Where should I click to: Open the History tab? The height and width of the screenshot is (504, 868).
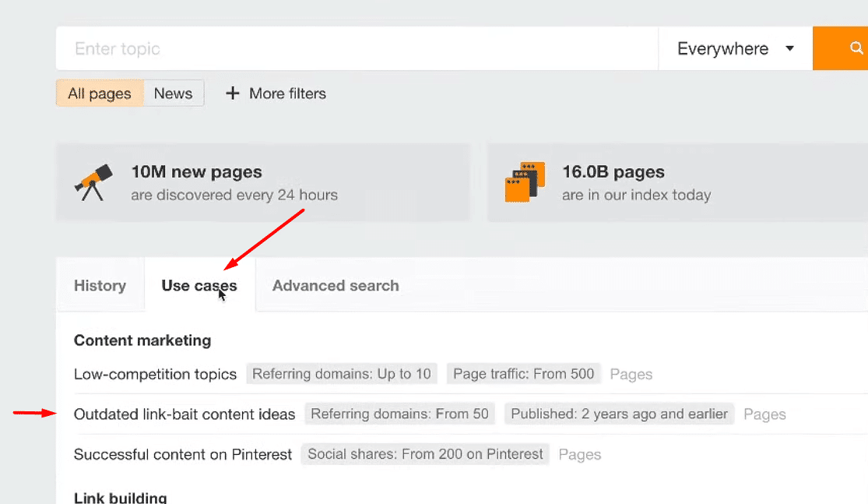(100, 286)
